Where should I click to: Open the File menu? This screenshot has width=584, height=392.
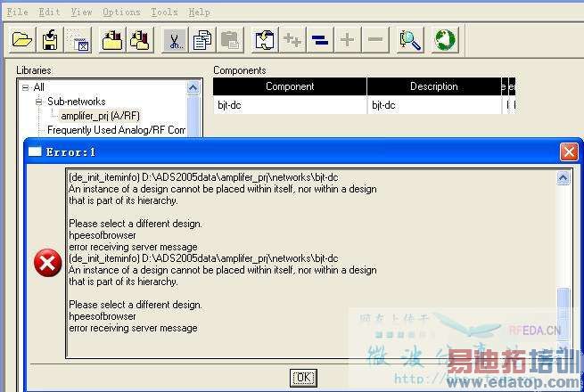click(x=18, y=12)
